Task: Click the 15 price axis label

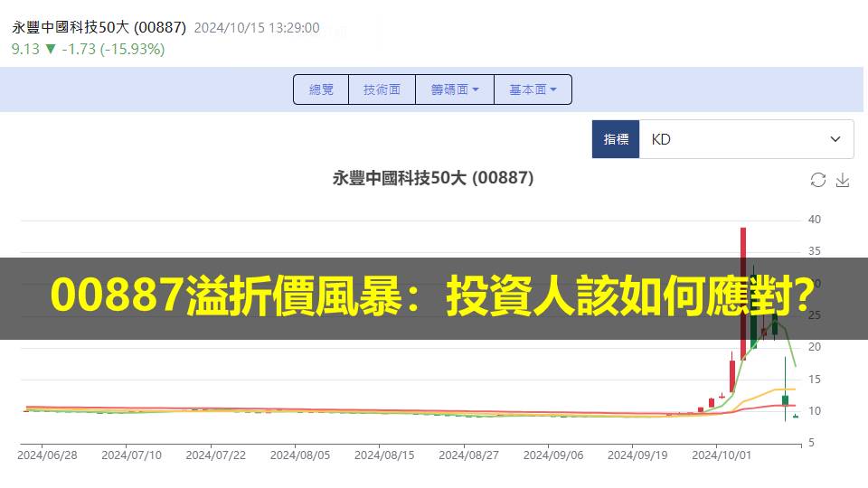Action: (815, 380)
